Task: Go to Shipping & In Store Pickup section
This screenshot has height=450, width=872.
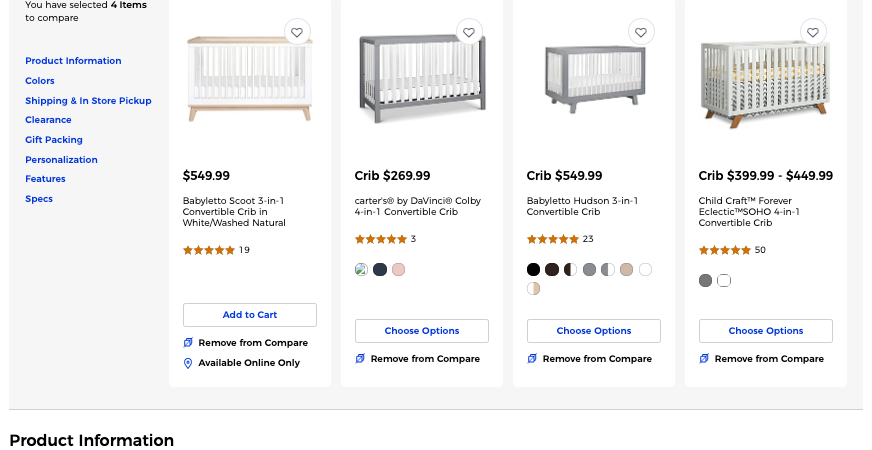Action: tap(88, 101)
